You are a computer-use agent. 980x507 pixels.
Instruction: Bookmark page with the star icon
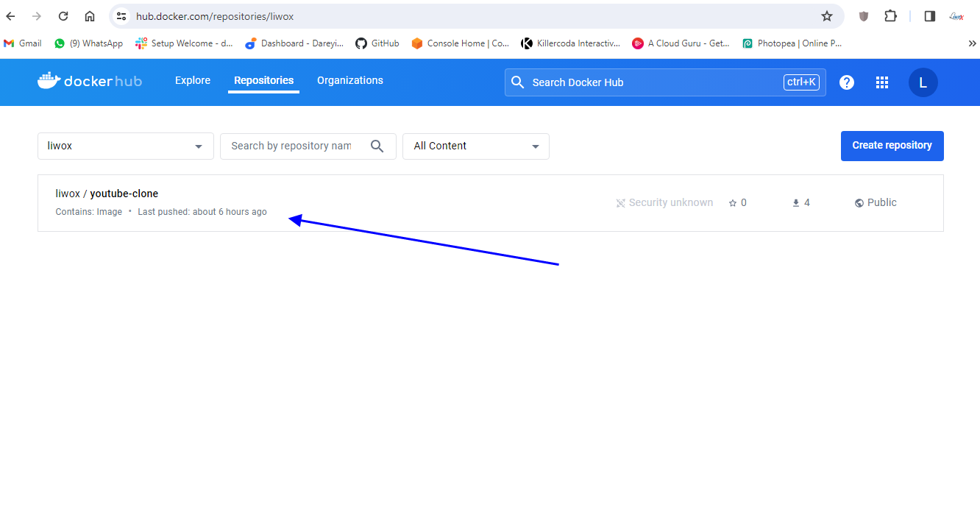coord(827,16)
